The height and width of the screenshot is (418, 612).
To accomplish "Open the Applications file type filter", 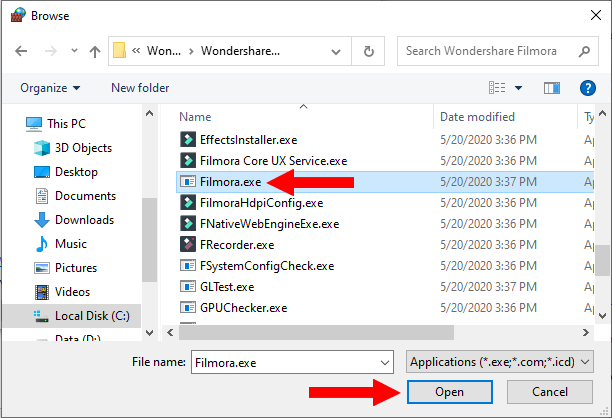I will 500,362.
